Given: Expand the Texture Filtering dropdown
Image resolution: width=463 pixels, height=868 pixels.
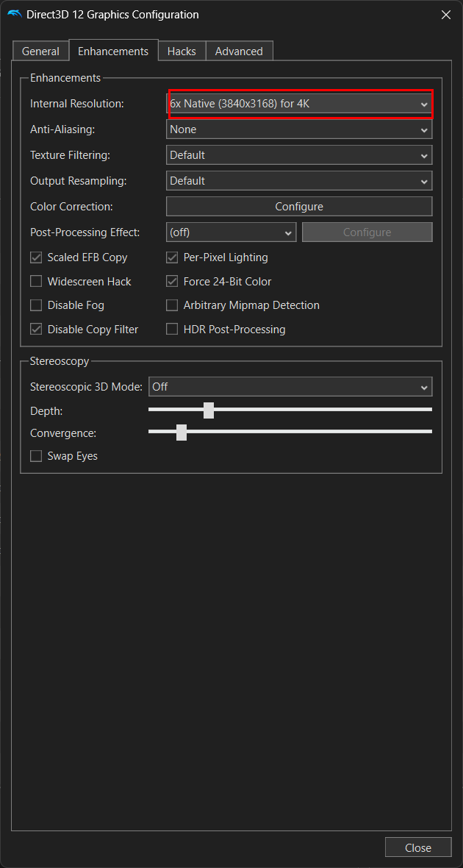Looking at the screenshot, I should coord(299,155).
